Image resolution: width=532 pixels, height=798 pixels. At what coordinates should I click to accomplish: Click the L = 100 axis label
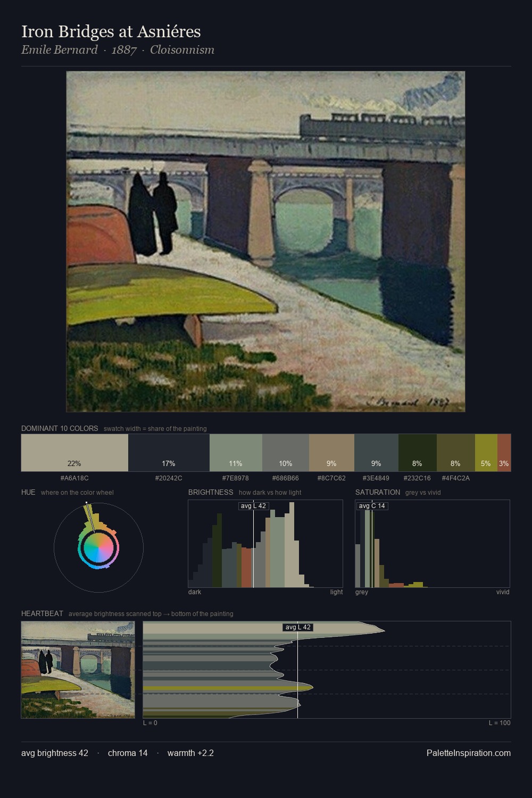click(x=500, y=723)
